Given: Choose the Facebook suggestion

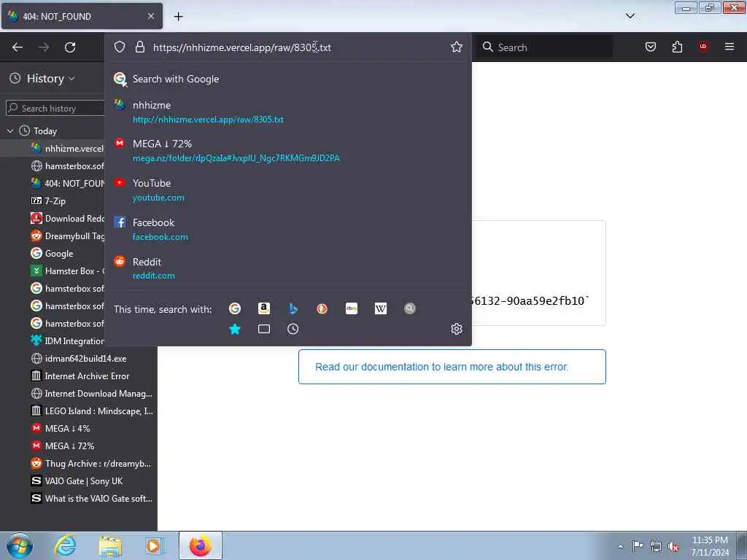Looking at the screenshot, I should [x=287, y=230].
